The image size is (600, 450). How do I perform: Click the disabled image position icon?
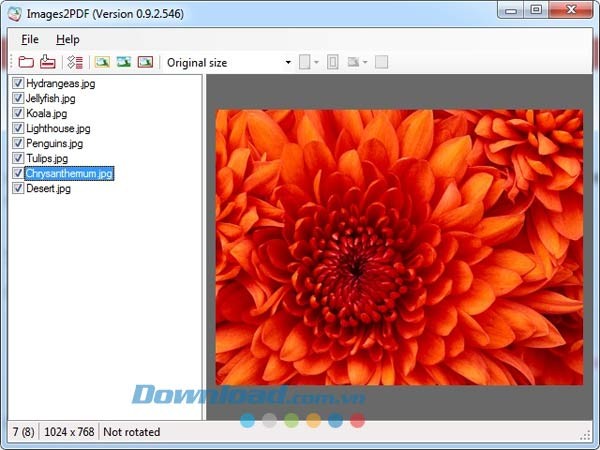pos(353,62)
